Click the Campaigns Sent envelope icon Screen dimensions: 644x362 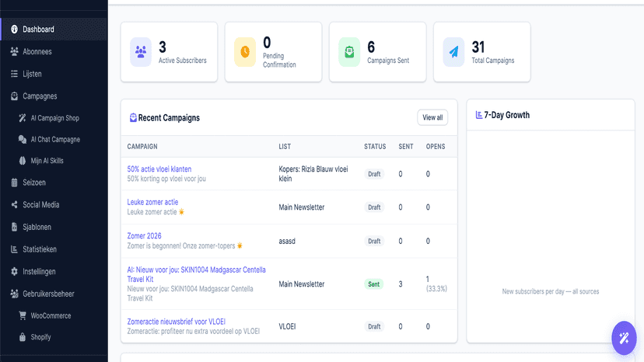point(349,52)
